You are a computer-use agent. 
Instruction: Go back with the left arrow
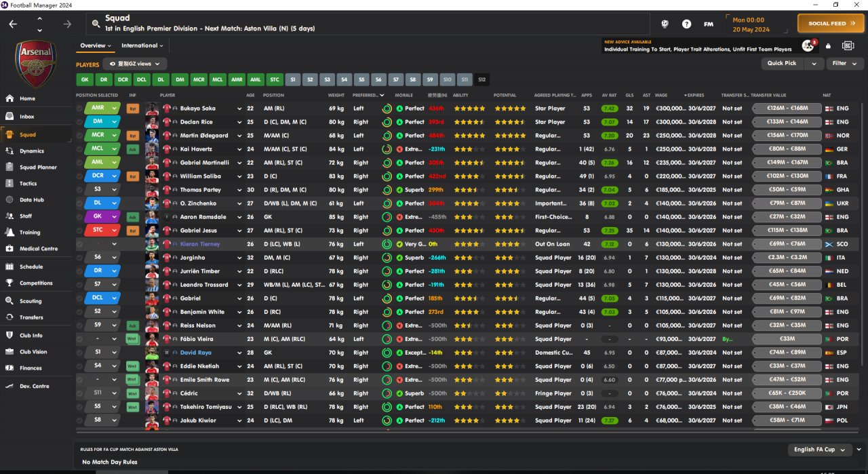(x=13, y=24)
